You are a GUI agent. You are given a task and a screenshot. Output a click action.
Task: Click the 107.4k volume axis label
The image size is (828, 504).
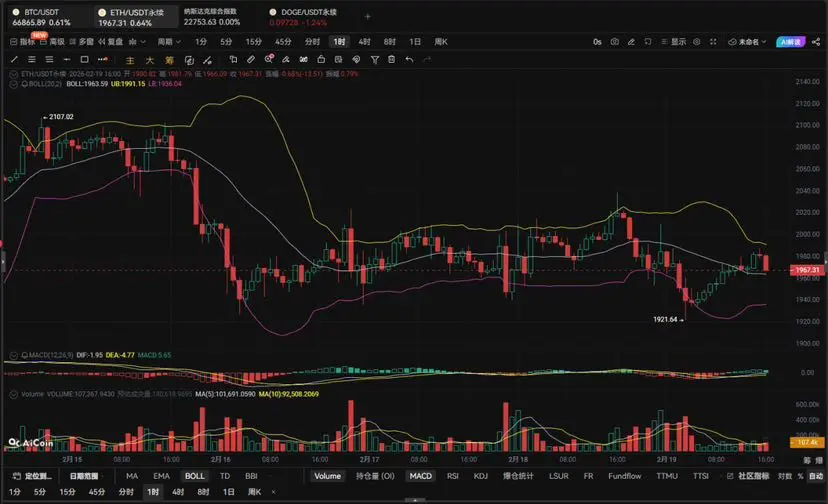click(x=807, y=442)
